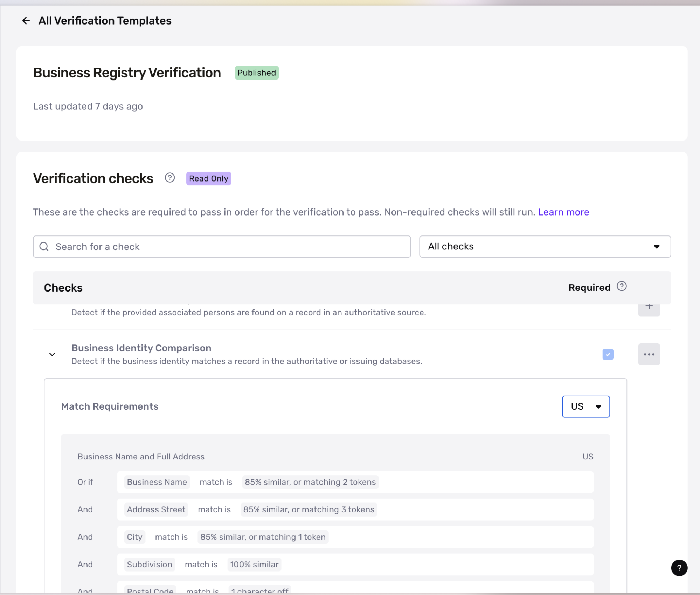The width and height of the screenshot is (700, 595).
Task: Click the Match Requirements heading
Action: pos(110,406)
